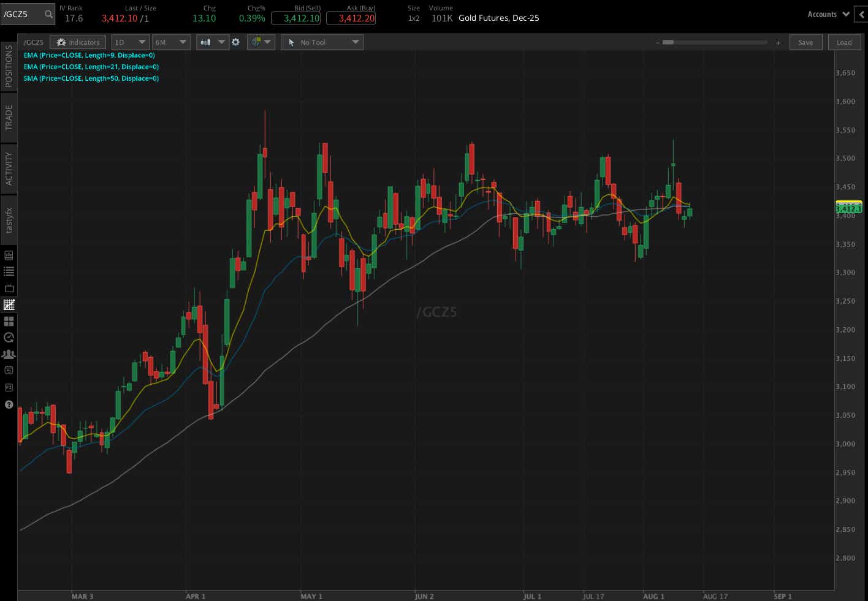
Task: Click the IV Rank value 17.6
Action: point(74,18)
